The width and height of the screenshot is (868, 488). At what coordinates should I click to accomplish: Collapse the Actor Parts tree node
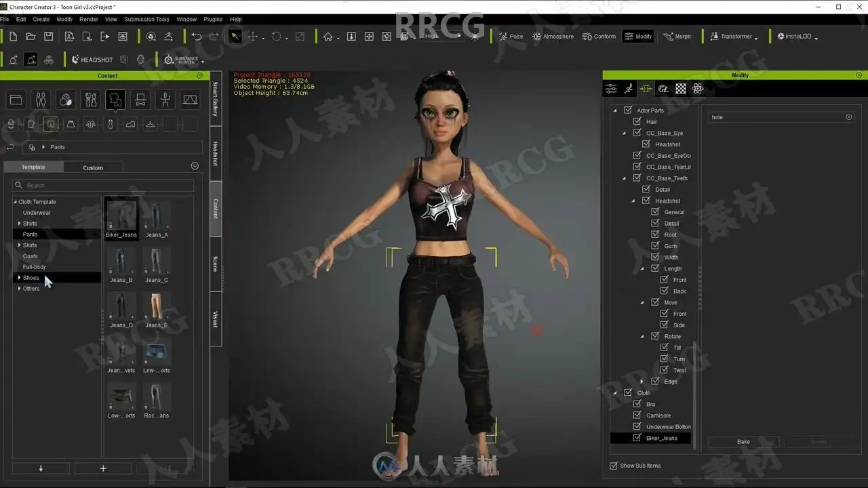click(x=615, y=110)
